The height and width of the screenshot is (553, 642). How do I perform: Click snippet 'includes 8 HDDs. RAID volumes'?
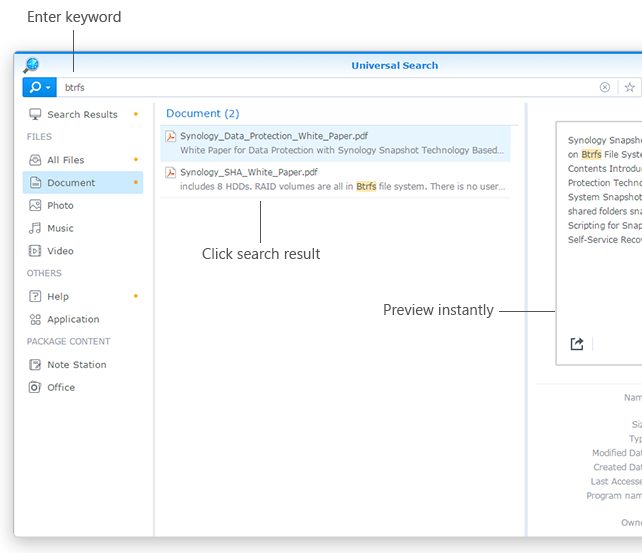(343, 187)
